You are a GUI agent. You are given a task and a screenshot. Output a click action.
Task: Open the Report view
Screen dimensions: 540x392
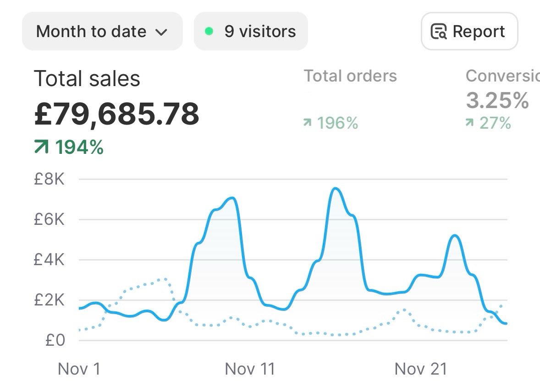(x=469, y=31)
